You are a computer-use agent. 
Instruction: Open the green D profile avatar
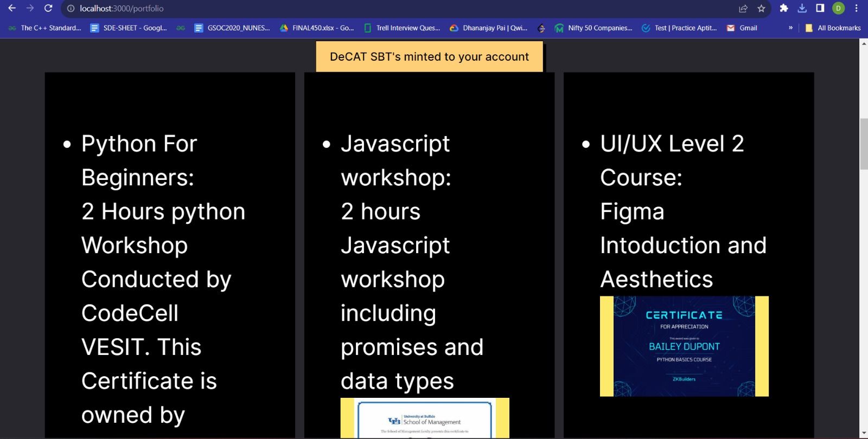tap(838, 8)
